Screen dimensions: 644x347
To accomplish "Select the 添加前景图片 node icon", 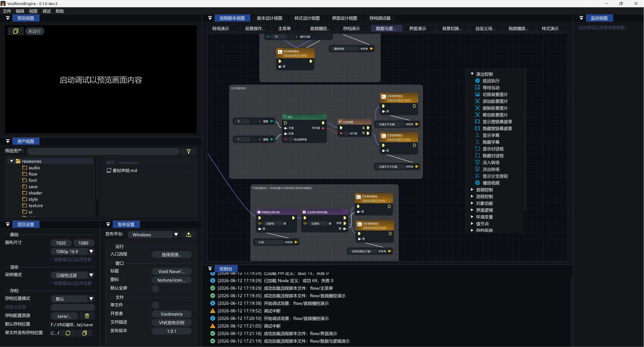I will point(477,101).
